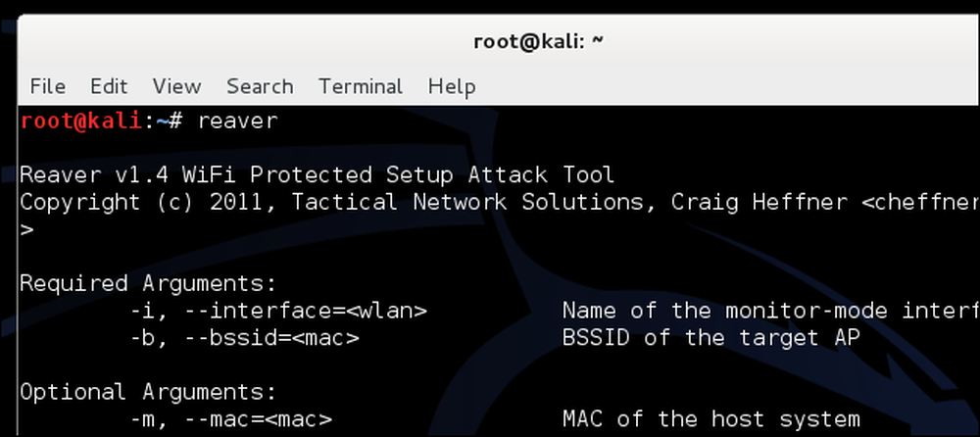The image size is (980, 437).
Task: Open the Help menu
Action: pos(452,86)
